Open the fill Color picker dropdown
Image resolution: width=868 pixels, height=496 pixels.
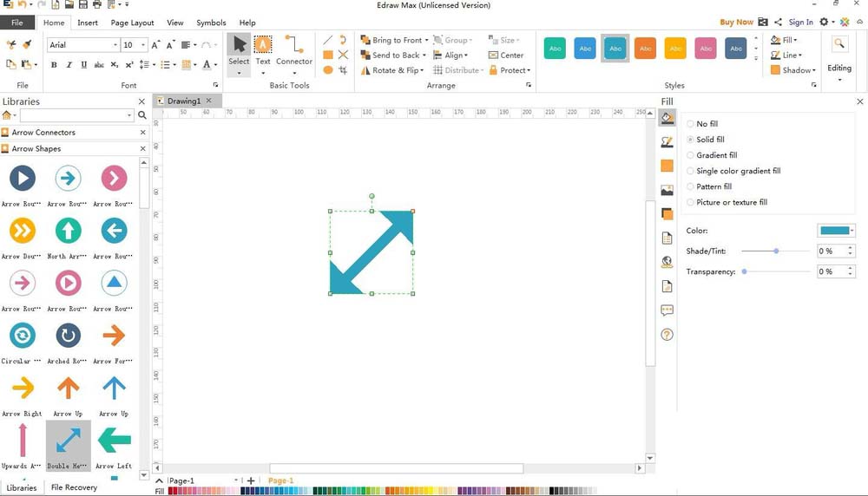tap(852, 231)
